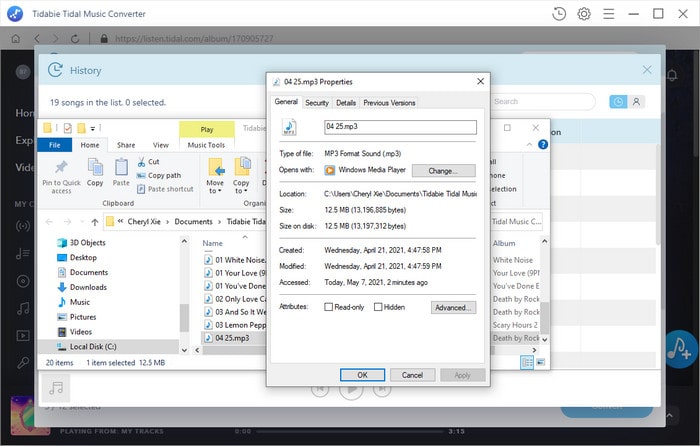This screenshot has height=446, width=700.
Task: Click the browser home icon
Action: point(16,39)
